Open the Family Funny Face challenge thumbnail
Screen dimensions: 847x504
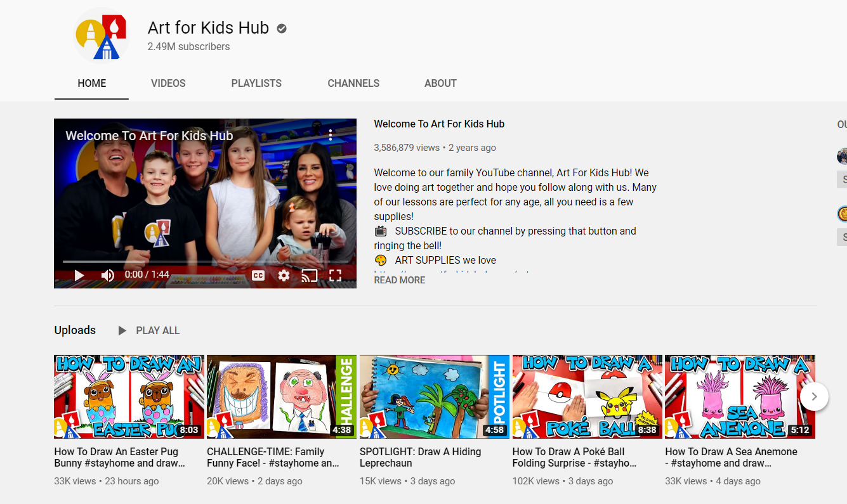(x=282, y=397)
